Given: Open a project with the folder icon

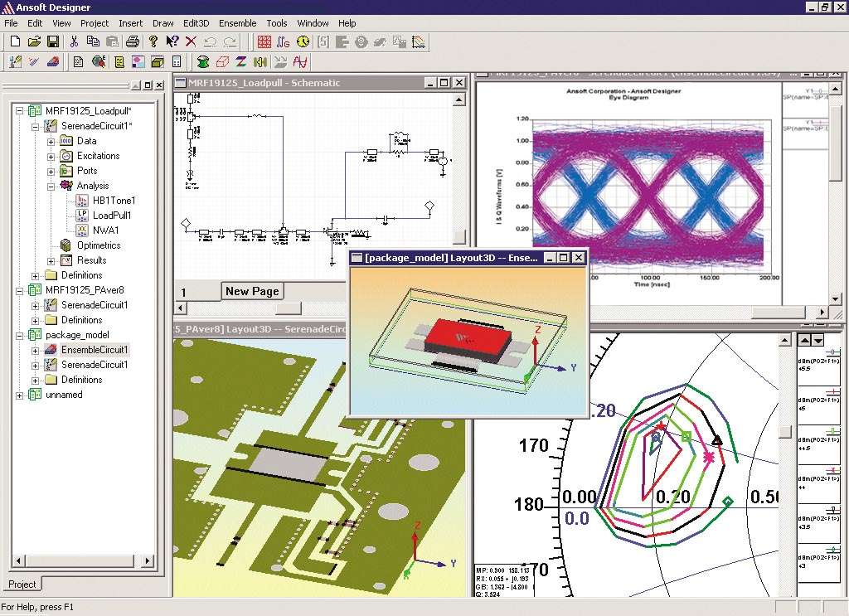Looking at the screenshot, I should pos(34,41).
